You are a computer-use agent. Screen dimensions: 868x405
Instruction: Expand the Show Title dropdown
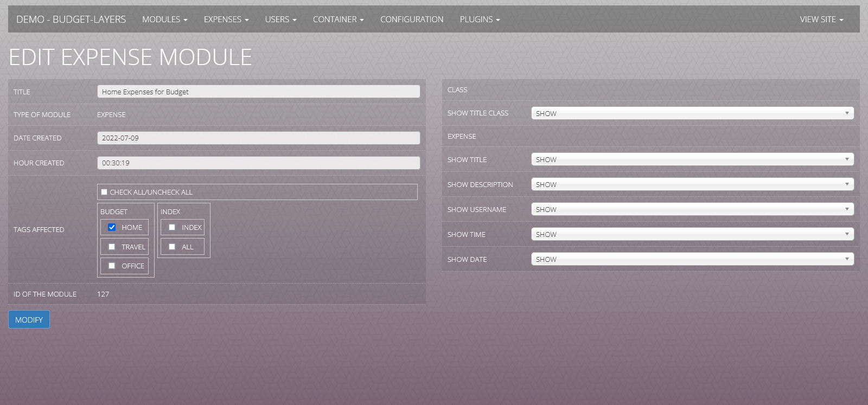[692, 159]
